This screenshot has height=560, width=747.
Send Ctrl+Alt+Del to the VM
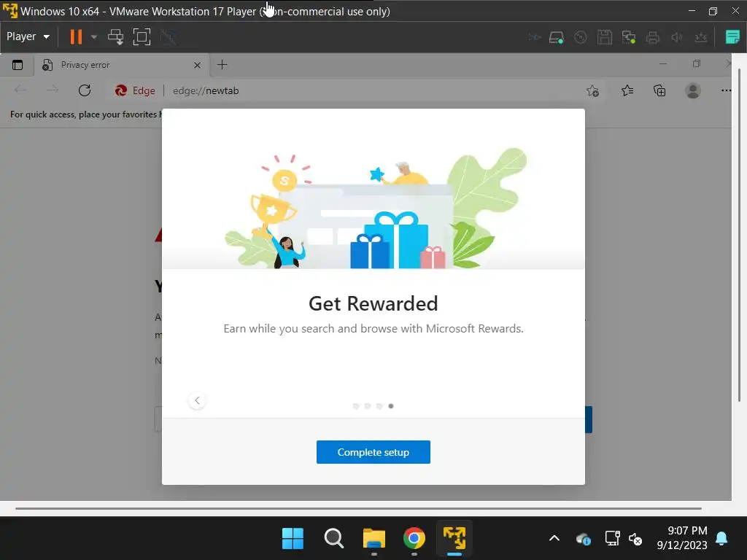coord(115,36)
